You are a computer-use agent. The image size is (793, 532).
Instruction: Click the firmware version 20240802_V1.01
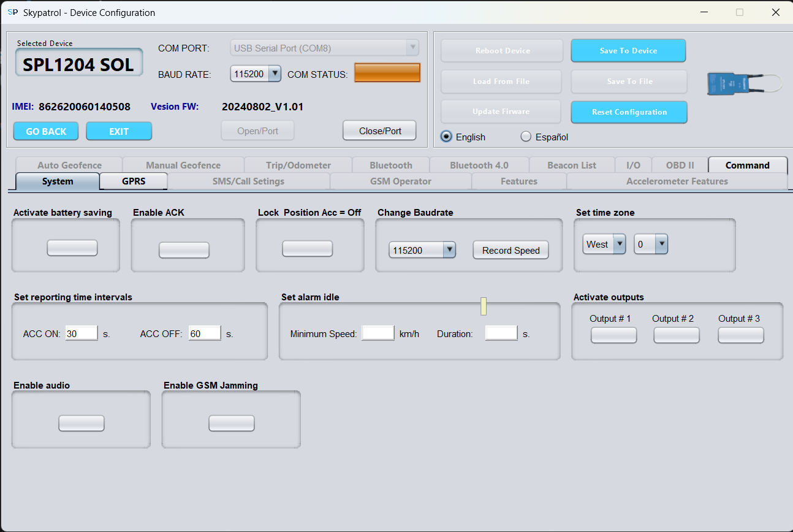[x=262, y=107]
